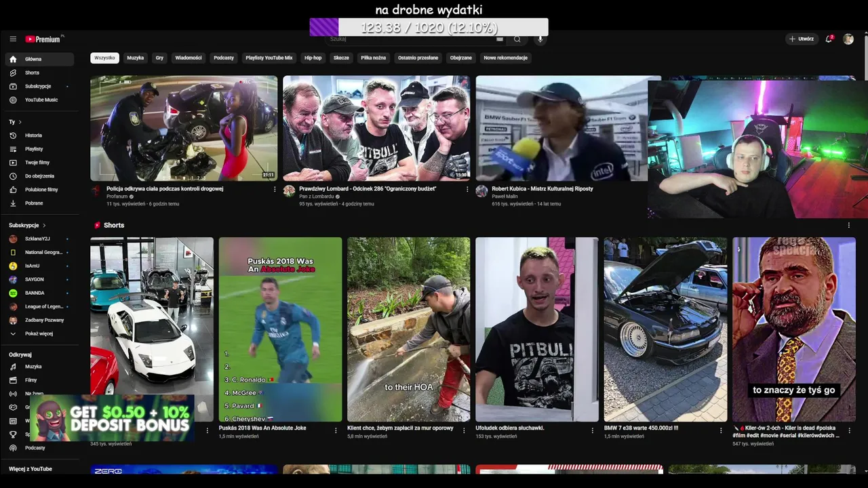
Task: Click the Utwórz create button
Action: point(801,39)
